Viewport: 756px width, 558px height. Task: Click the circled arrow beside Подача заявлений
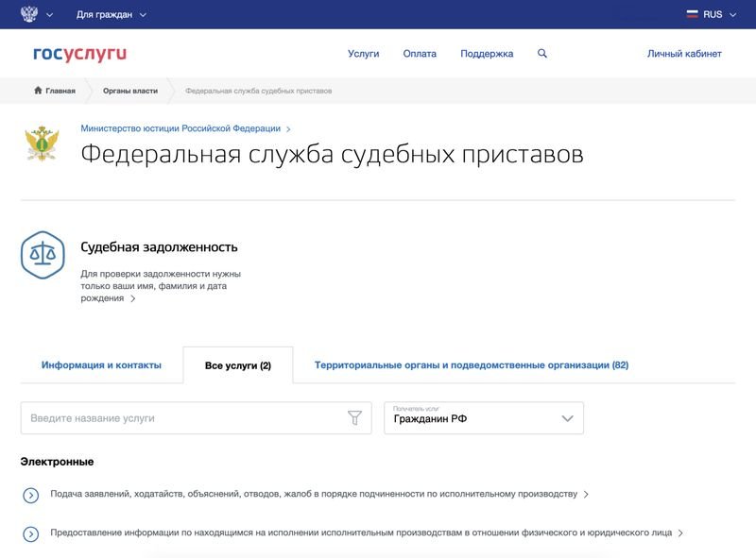coord(30,495)
